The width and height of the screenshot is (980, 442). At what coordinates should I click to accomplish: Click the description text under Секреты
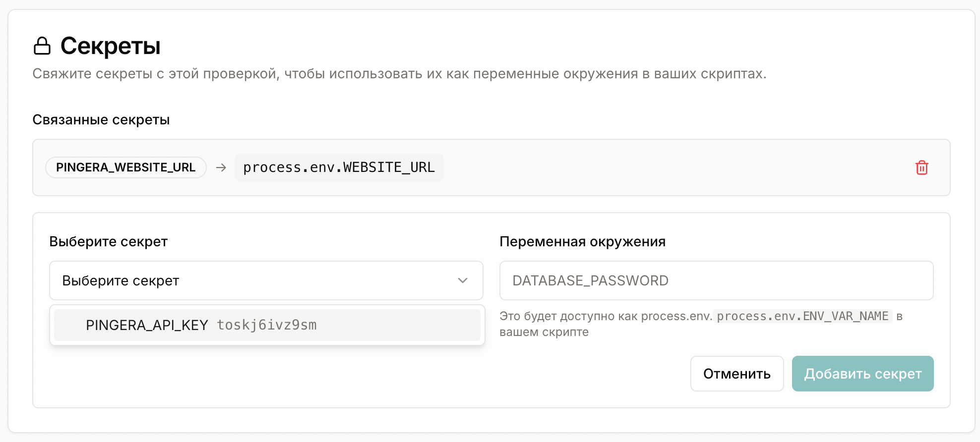click(x=399, y=74)
